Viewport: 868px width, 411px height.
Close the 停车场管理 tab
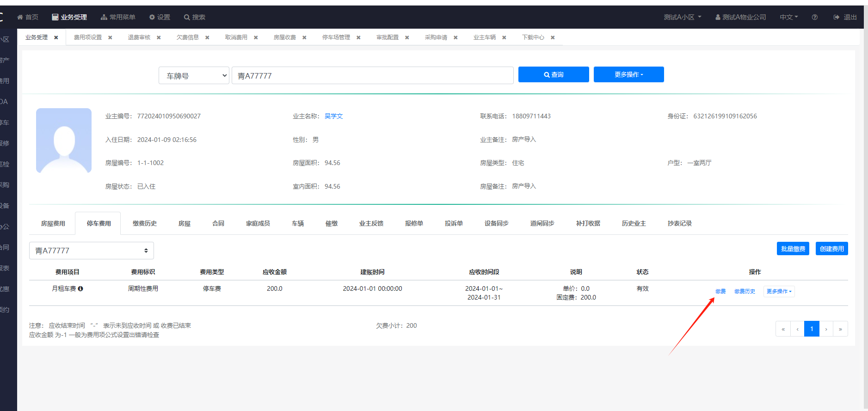[x=358, y=37]
